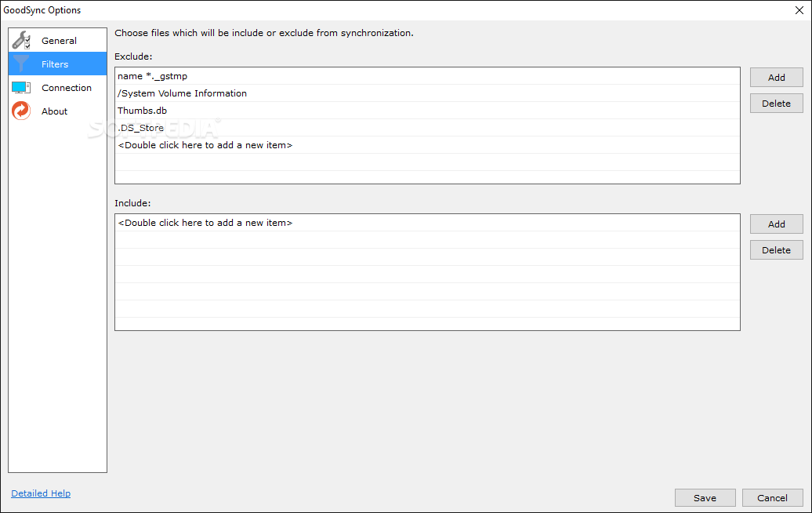This screenshot has height=513, width=812.
Task: Add a new Include filter
Action: (776, 224)
